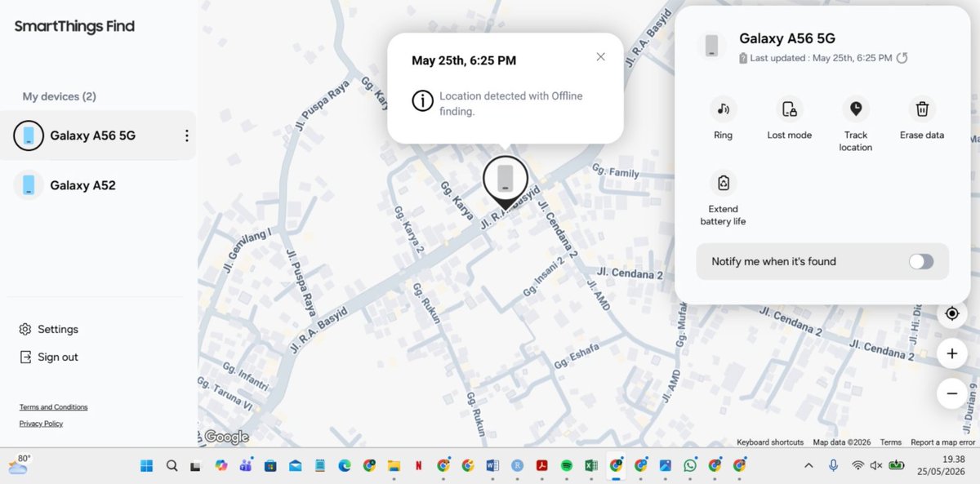
Task: Click the Google logo on map
Action: tap(225, 437)
